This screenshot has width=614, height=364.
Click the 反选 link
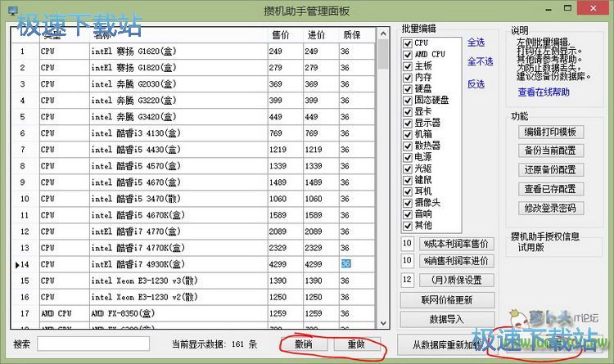pyautogui.click(x=476, y=83)
